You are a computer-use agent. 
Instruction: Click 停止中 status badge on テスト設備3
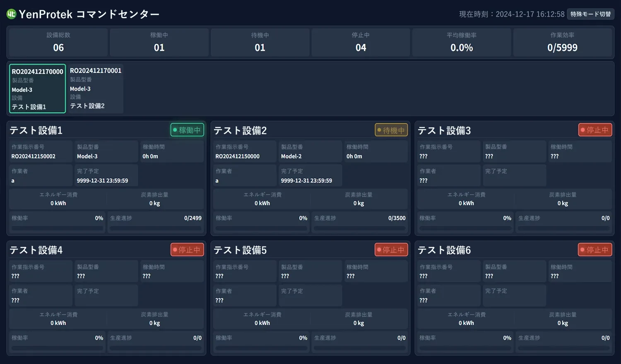click(x=595, y=130)
